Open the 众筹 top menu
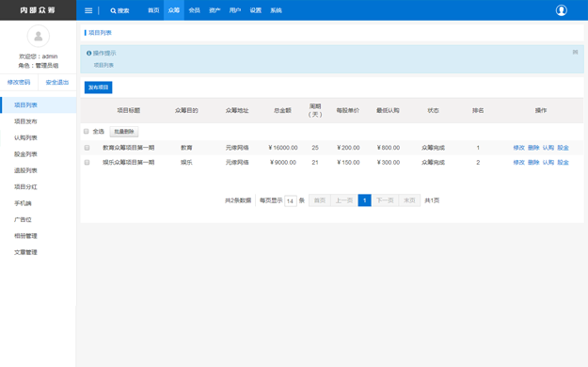Screen dimensions: 588x367 (x=174, y=10)
